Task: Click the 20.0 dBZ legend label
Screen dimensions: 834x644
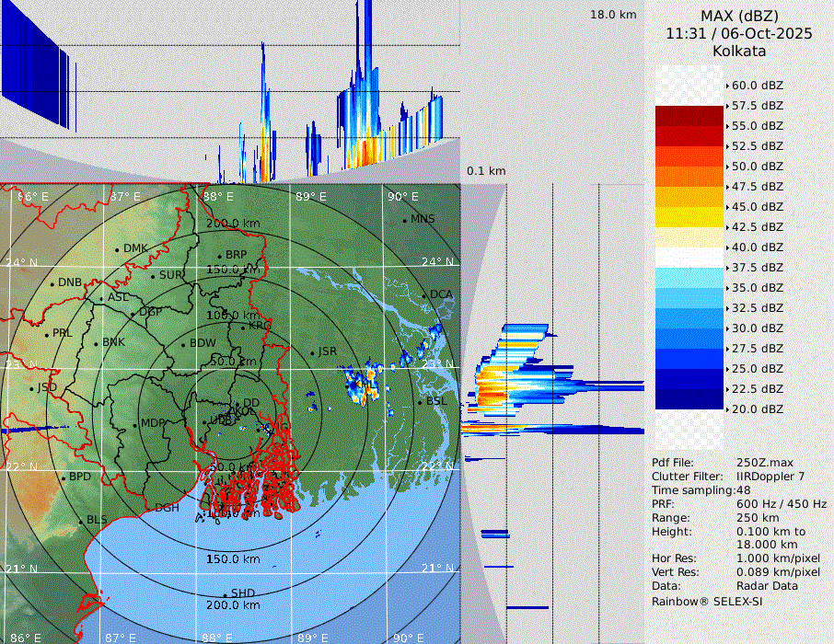Action: pos(757,408)
